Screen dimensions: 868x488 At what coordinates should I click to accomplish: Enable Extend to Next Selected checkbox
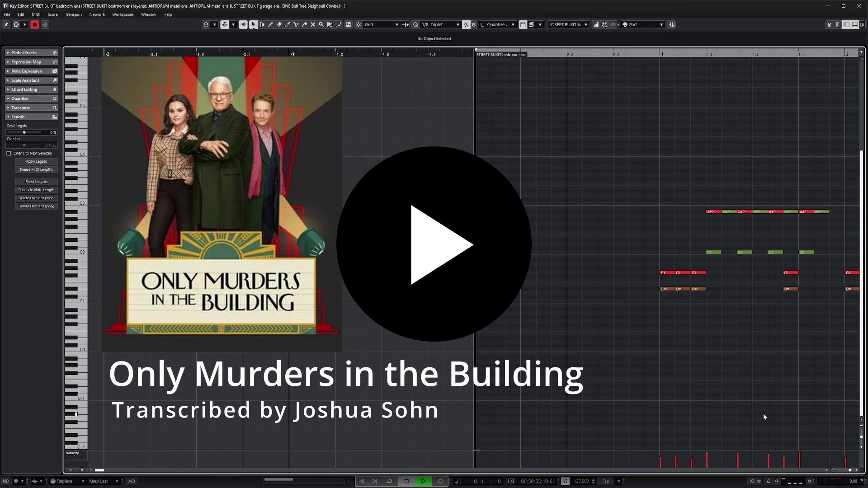[9, 154]
